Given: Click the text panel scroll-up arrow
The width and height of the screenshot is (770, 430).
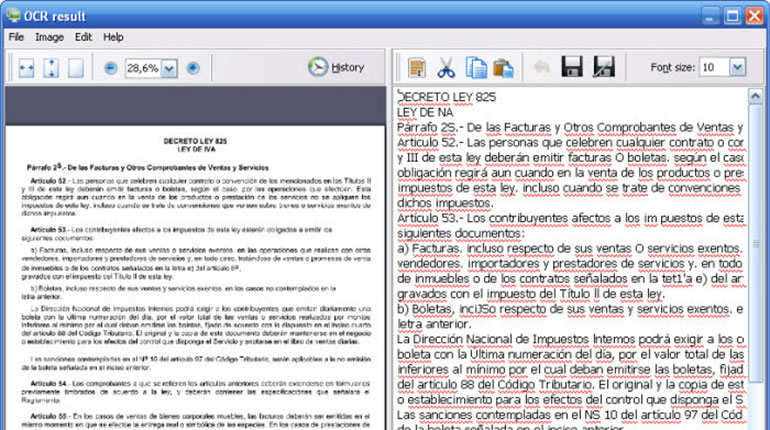Looking at the screenshot, I should point(755,96).
